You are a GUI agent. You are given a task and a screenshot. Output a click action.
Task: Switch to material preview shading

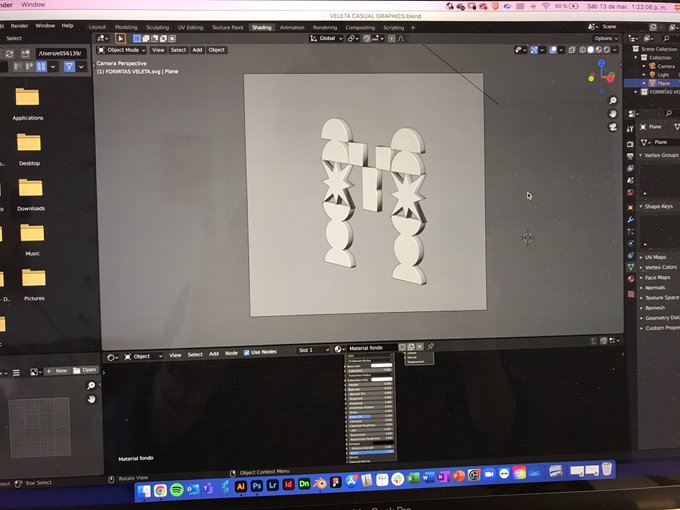[x=599, y=50]
